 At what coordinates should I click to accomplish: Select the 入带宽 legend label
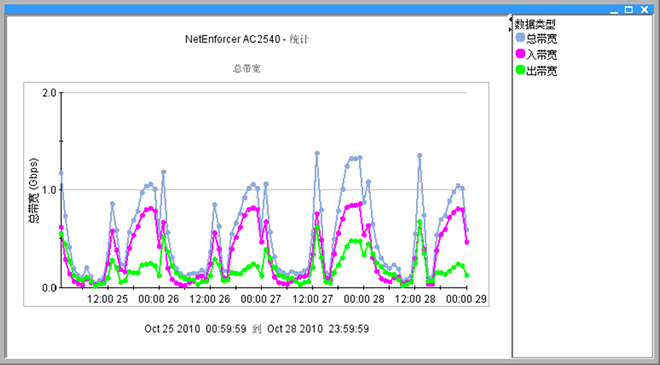[x=542, y=55]
